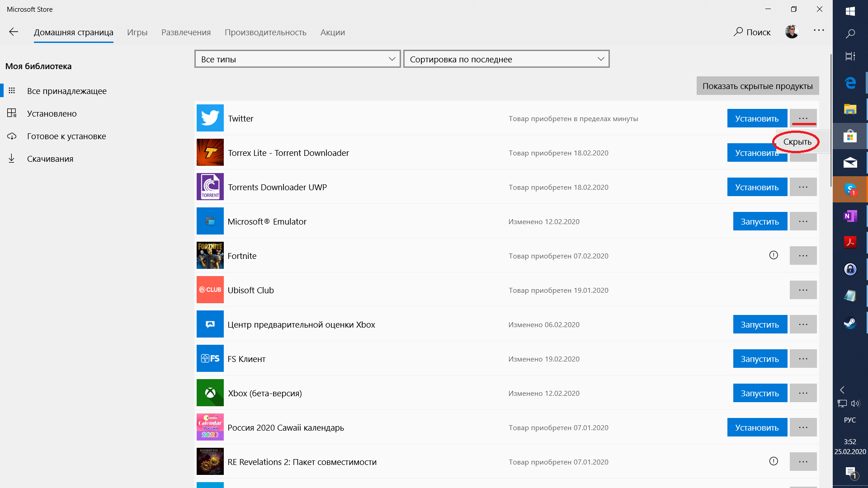Select Скрыть in the context menu
The height and width of the screenshot is (488, 868).
tap(797, 142)
